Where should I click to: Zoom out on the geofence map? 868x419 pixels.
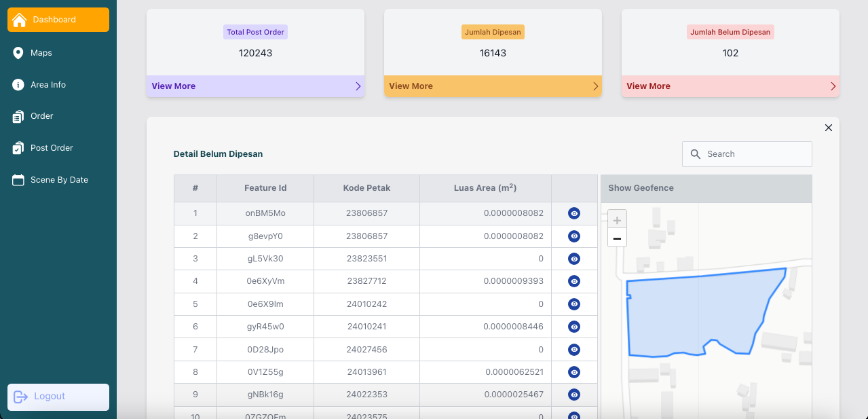[x=617, y=238]
